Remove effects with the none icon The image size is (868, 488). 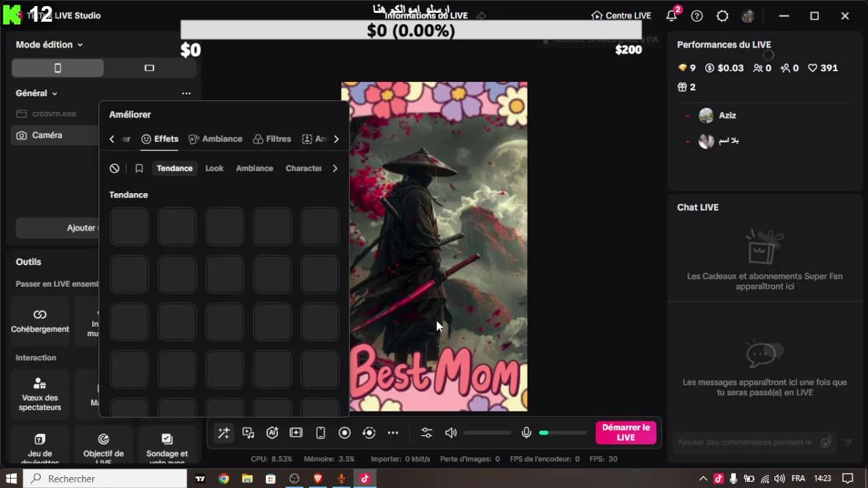pos(115,169)
